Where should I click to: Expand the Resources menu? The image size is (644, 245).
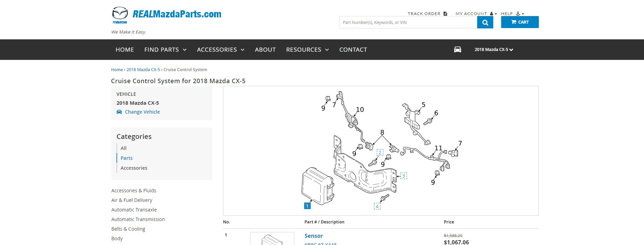pyautogui.click(x=307, y=50)
